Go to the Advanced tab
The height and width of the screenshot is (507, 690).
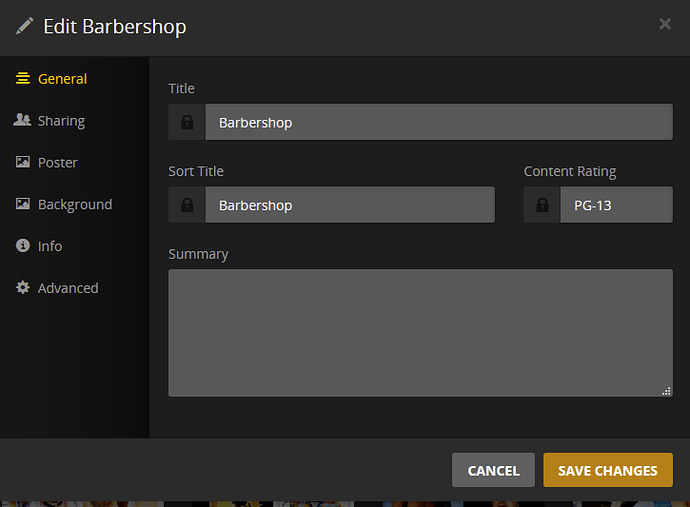pos(68,288)
